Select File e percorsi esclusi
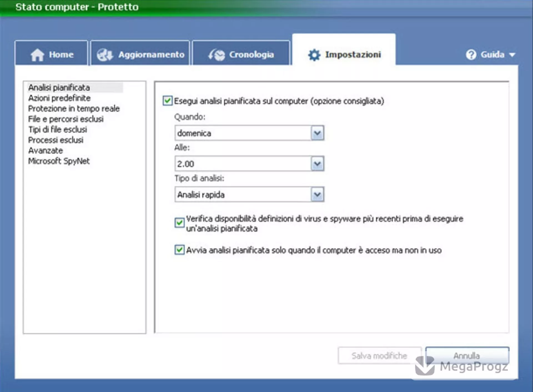The image size is (533, 392). tap(66, 119)
